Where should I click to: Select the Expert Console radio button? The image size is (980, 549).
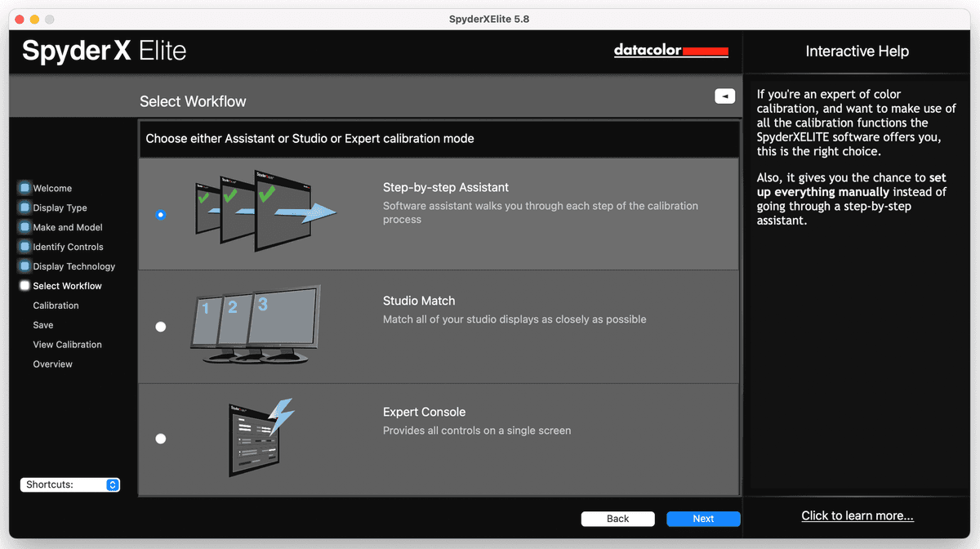click(x=161, y=438)
